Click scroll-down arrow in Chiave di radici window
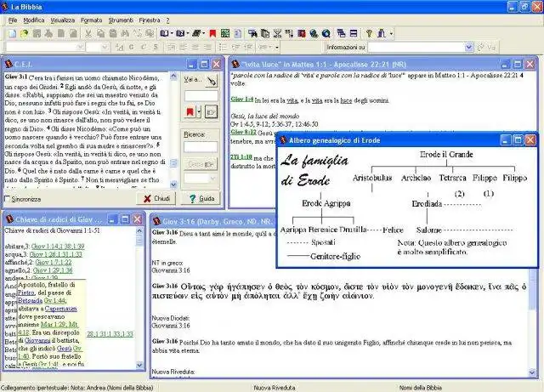 [139, 365]
